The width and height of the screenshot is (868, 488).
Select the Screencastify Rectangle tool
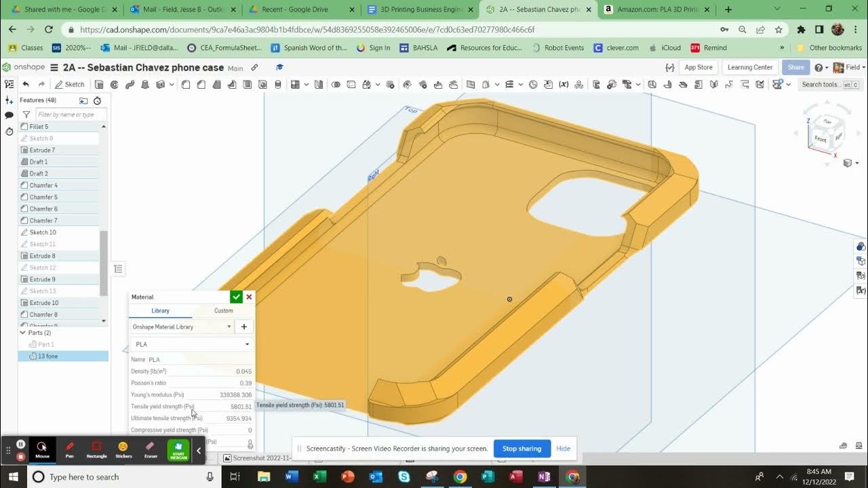pos(96,450)
